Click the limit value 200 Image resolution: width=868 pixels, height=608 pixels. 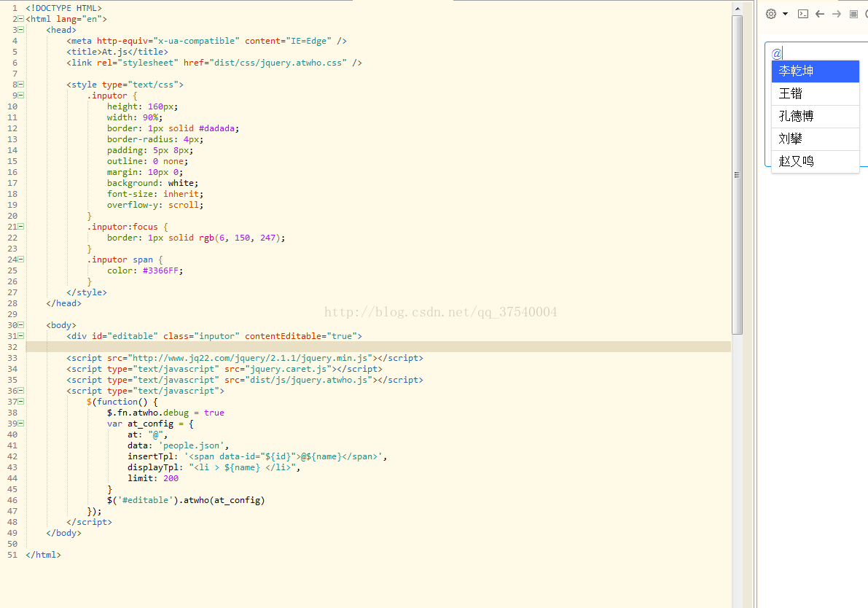click(171, 478)
